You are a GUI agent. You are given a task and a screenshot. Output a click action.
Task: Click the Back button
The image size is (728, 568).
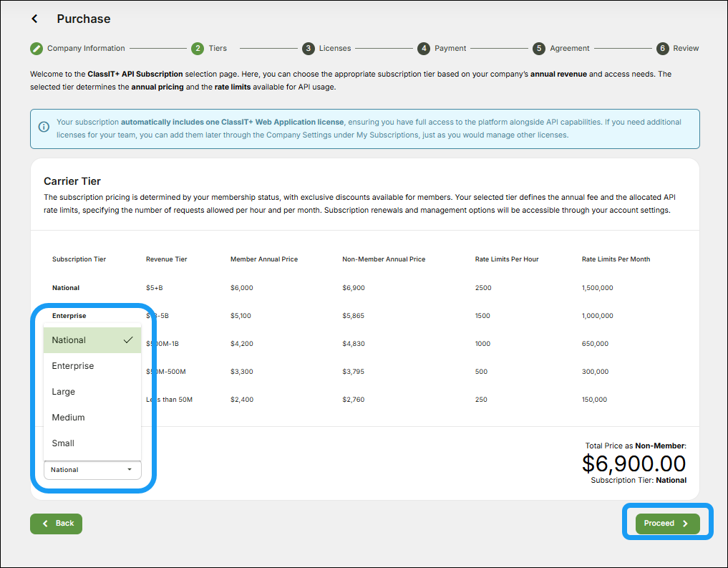tap(56, 524)
